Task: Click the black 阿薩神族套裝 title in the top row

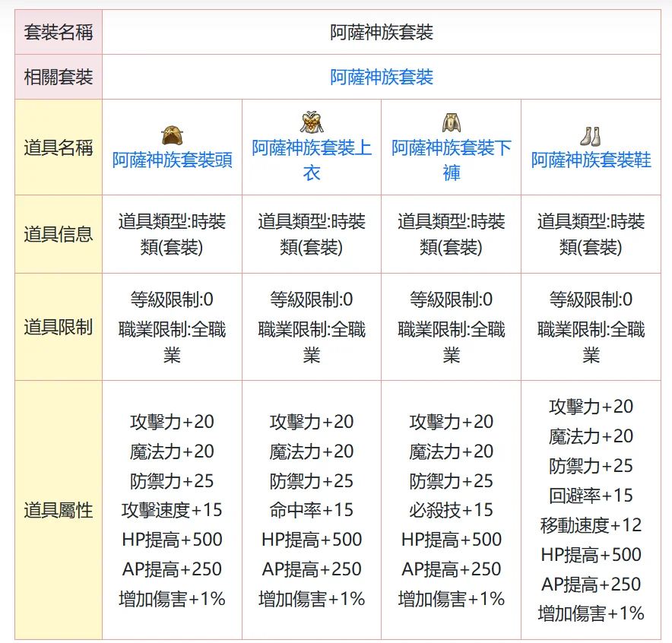Action: 382,32
